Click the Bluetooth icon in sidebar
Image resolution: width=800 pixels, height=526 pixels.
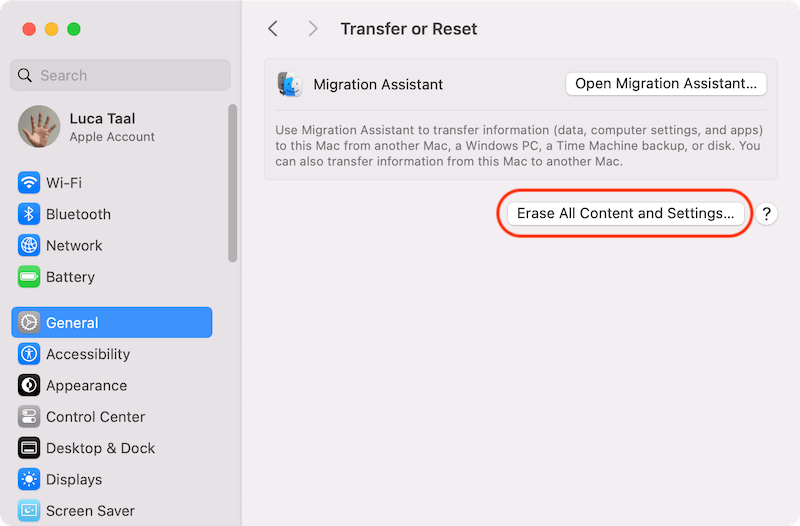tap(29, 214)
